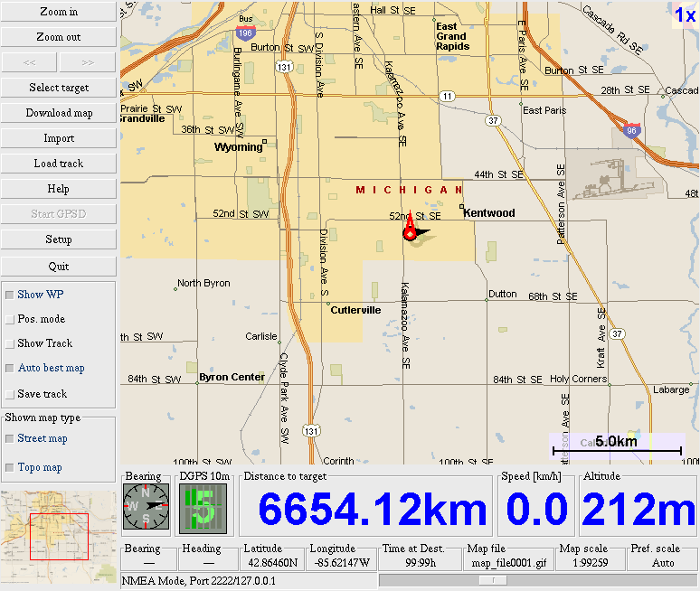700x591 pixels.
Task: Click the Map scale value 1:99259
Action: pyautogui.click(x=591, y=563)
